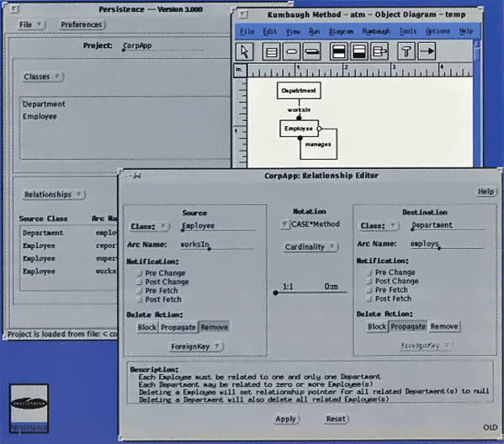The image size is (504, 444).
Task: Pick the oval shape tool
Action: (x=291, y=51)
